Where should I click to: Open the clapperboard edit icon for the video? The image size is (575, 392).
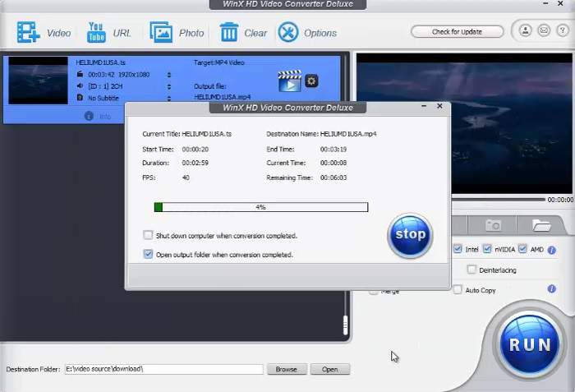point(290,81)
